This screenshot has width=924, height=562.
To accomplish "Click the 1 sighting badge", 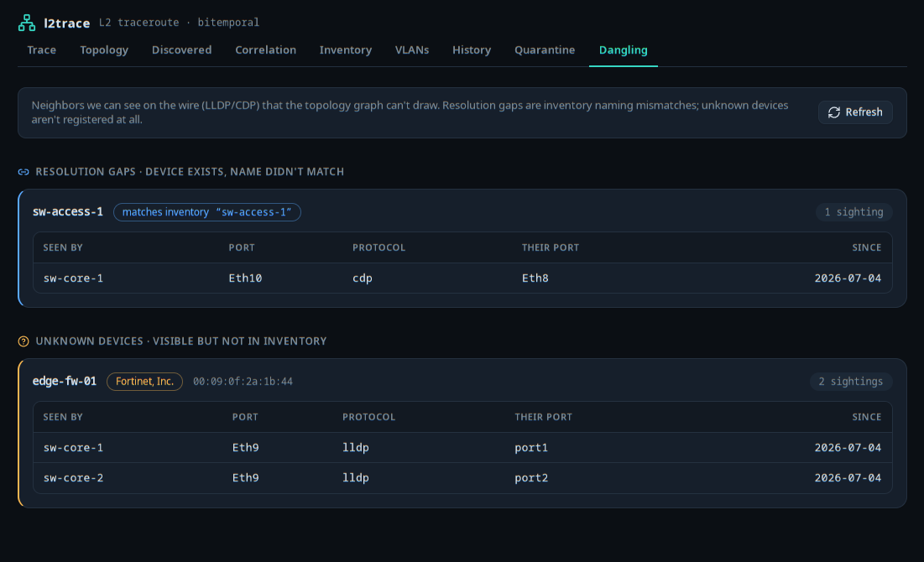I will tap(854, 212).
